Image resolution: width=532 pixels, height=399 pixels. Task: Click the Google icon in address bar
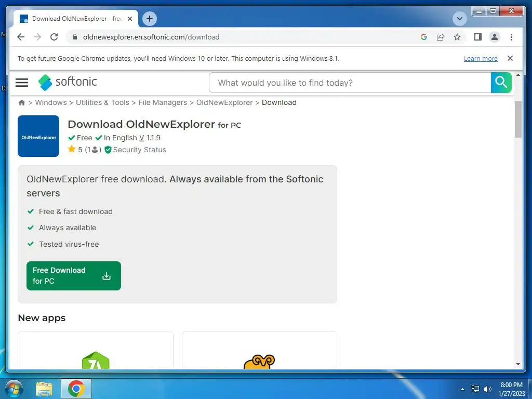(424, 37)
